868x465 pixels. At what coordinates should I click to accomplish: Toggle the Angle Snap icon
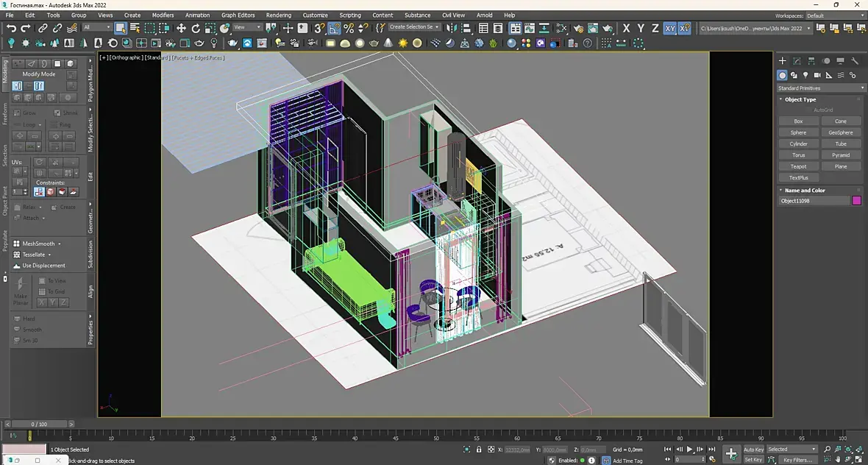334,28
